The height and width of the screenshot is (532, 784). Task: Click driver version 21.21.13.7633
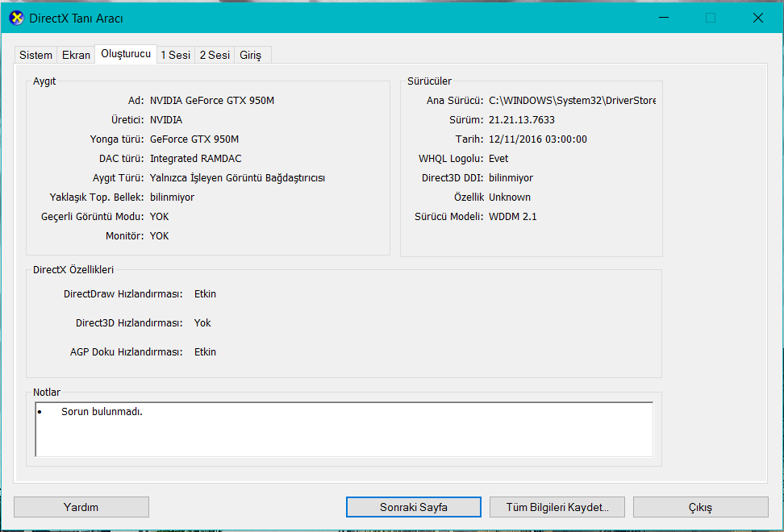[522, 120]
